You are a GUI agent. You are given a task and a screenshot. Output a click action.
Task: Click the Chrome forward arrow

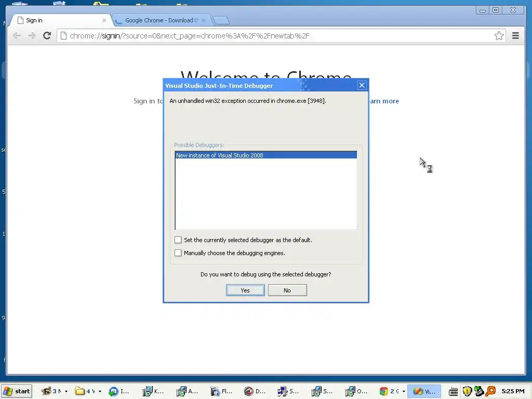pyautogui.click(x=32, y=36)
